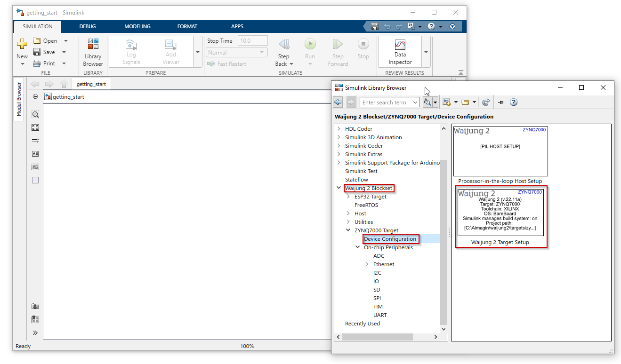Select the Processor-in-the-loop Host Setup block
This screenshot has width=621, height=364.
(x=500, y=155)
